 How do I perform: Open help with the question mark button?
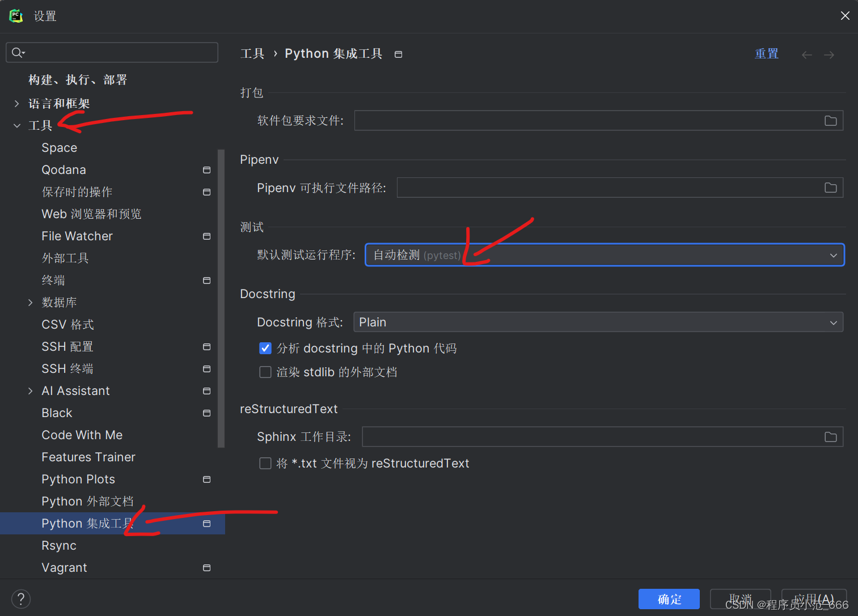click(21, 599)
